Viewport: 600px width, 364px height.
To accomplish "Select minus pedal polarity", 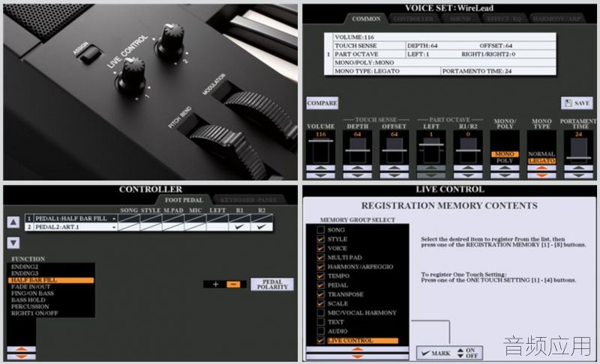I will pyautogui.click(x=234, y=284).
